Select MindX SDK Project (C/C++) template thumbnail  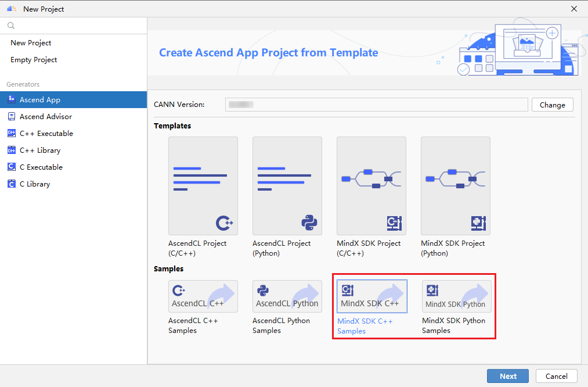click(x=371, y=186)
